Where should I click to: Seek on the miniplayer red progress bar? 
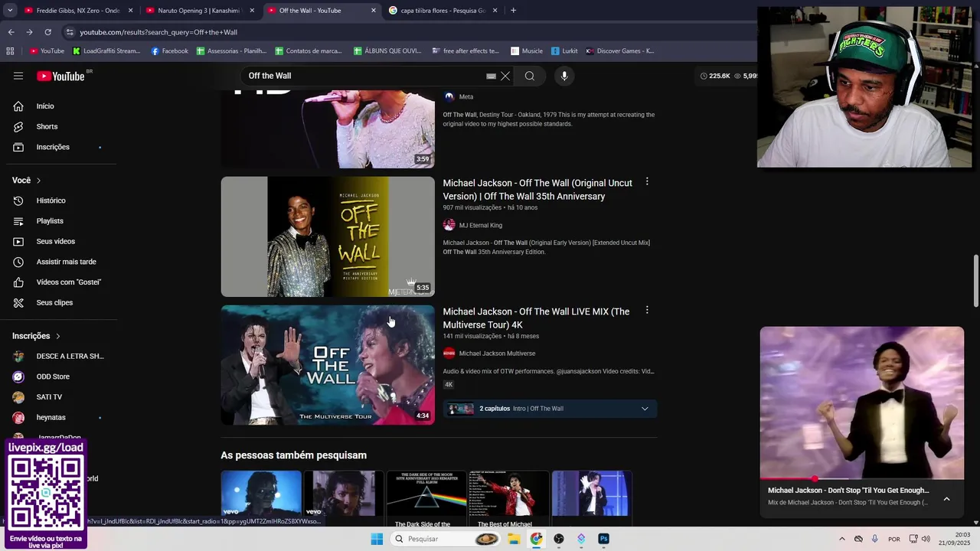[862, 479]
